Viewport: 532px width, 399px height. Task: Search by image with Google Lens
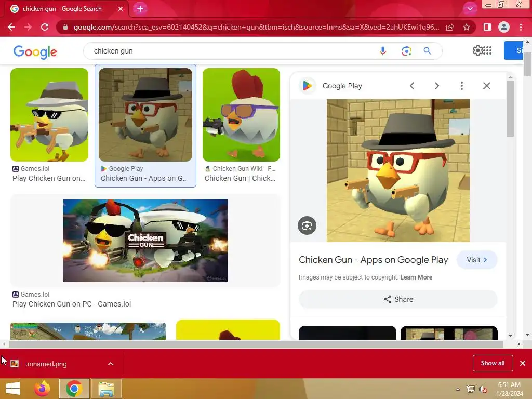pos(406,51)
